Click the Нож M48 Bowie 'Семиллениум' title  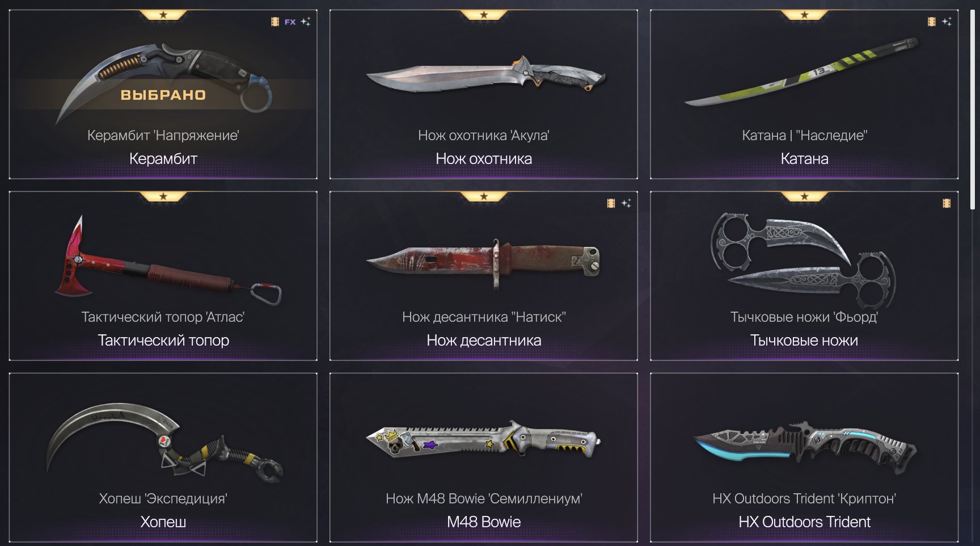click(x=484, y=498)
